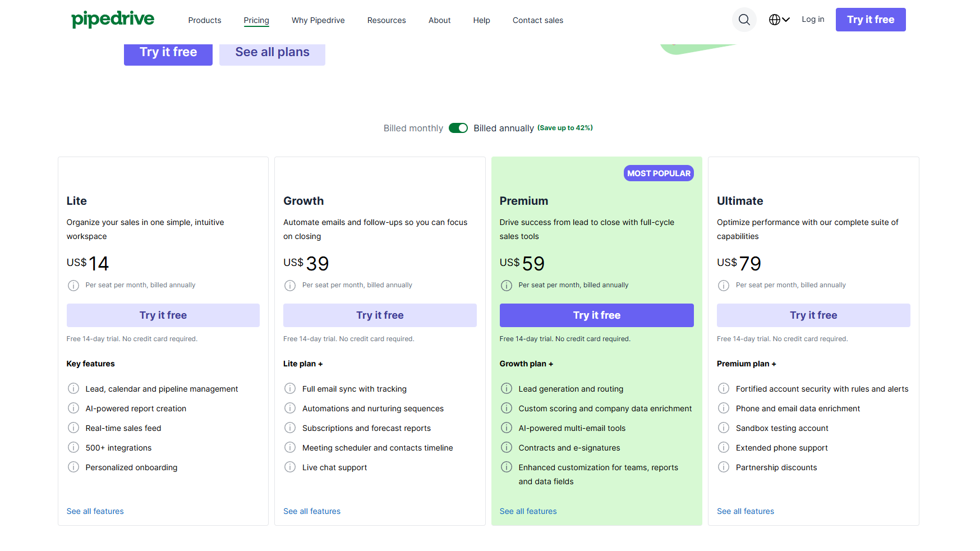Screen dimensions: 980x551
Task: Click info icon for Enhanced customization for teams
Action: pyautogui.click(x=507, y=467)
